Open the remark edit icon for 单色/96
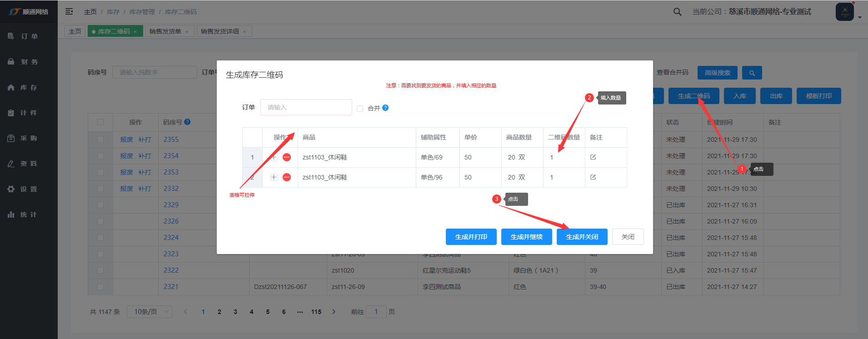This screenshot has width=868, height=339. 593,177
